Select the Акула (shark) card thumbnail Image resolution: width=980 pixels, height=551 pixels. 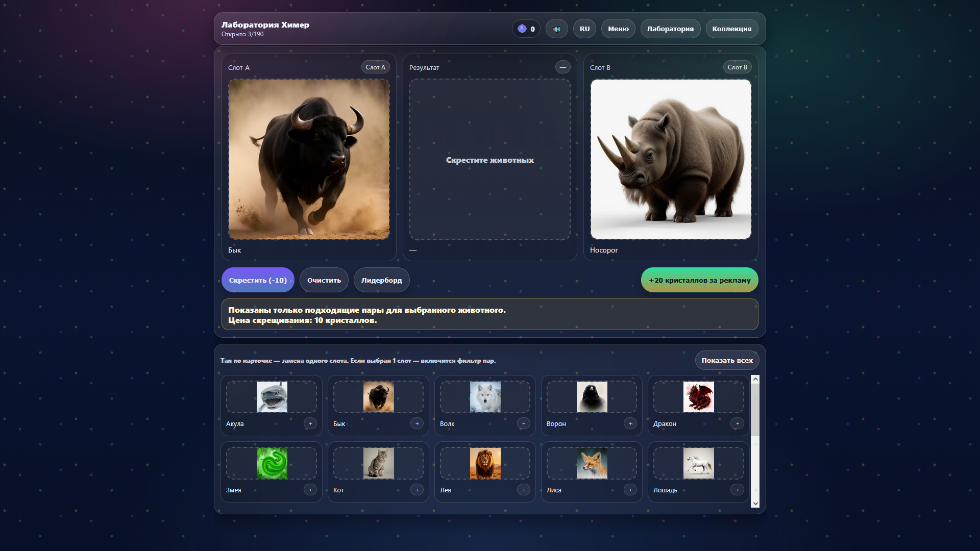(271, 396)
